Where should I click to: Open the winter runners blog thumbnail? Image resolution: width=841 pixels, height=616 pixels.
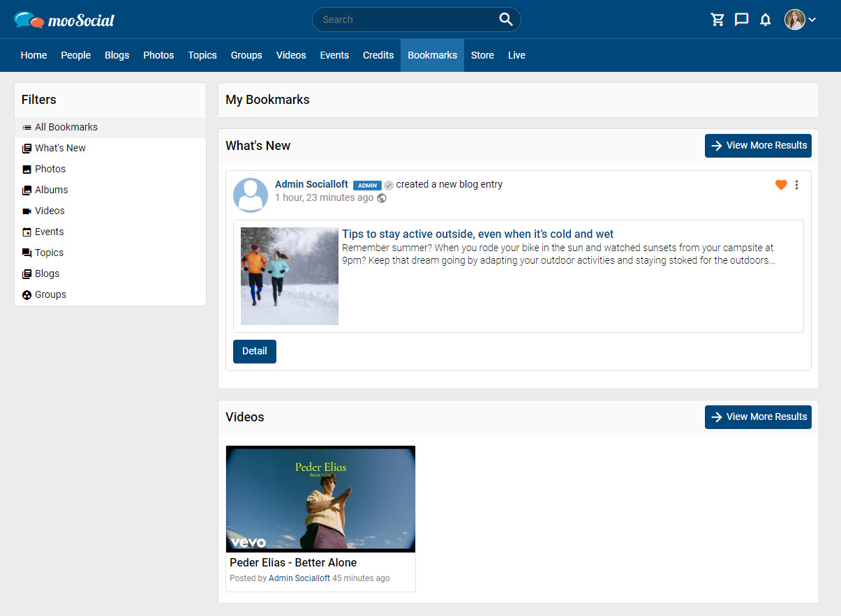pyautogui.click(x=290, y=276)
